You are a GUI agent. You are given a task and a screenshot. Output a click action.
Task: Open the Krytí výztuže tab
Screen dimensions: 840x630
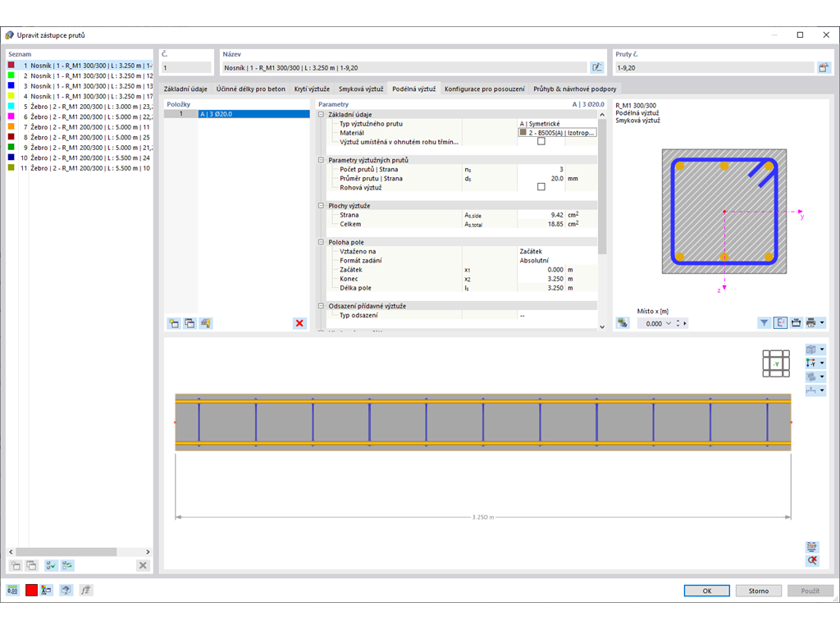312,89
